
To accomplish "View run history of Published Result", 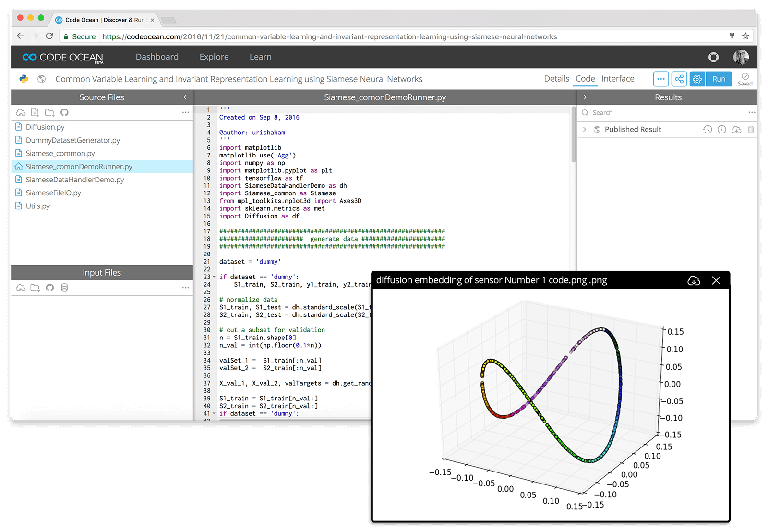I will click(707, 129).
